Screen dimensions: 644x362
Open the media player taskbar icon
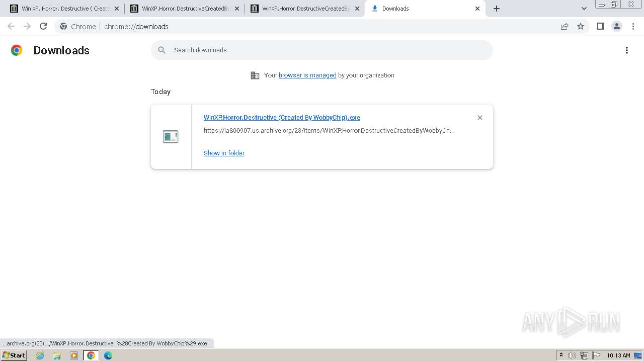(74, 355)
